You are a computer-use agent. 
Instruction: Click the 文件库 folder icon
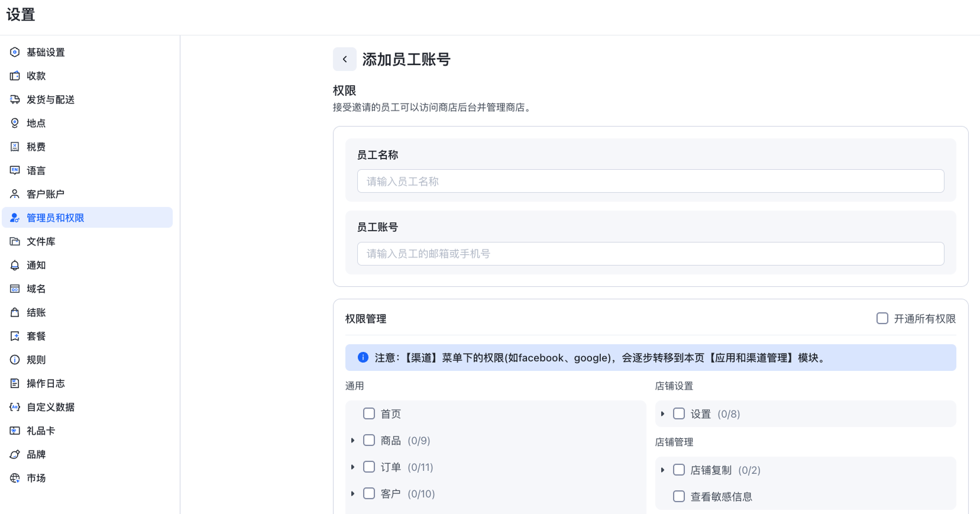[x=15, y=241]
